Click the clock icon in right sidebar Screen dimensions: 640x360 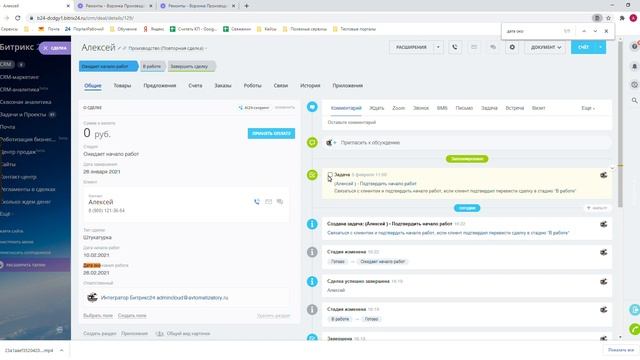point(634,85)
